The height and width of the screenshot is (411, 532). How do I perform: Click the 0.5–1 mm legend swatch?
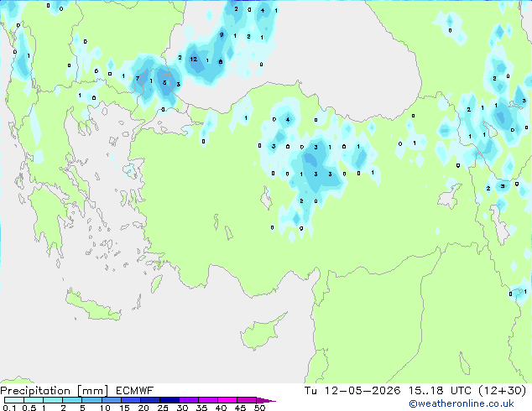point(34,400)
